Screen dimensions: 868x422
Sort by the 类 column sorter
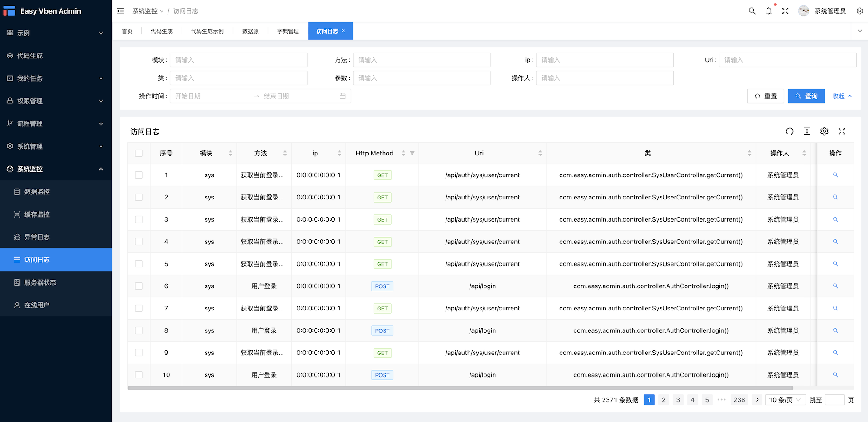749,153
